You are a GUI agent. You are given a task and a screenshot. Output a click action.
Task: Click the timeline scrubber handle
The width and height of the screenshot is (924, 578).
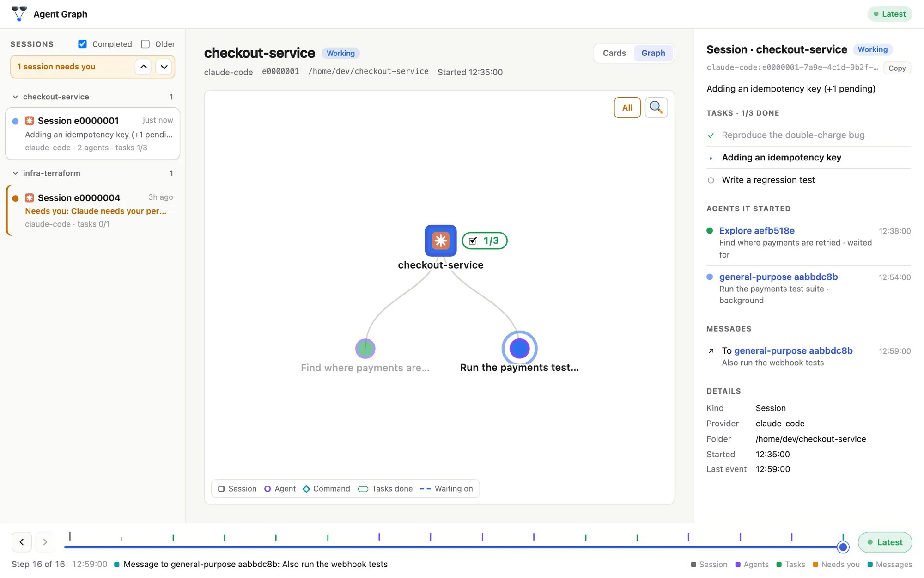[843, 547]
